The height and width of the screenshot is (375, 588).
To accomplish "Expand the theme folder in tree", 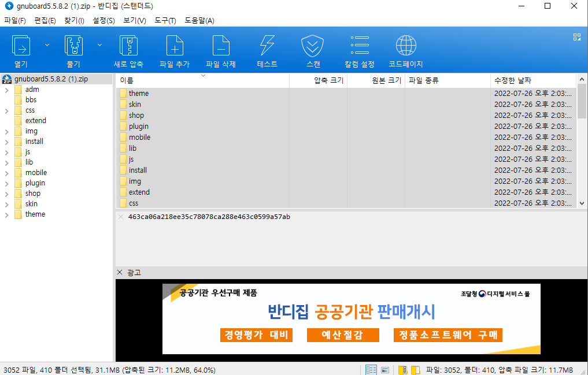I will (x=7, y=215).
